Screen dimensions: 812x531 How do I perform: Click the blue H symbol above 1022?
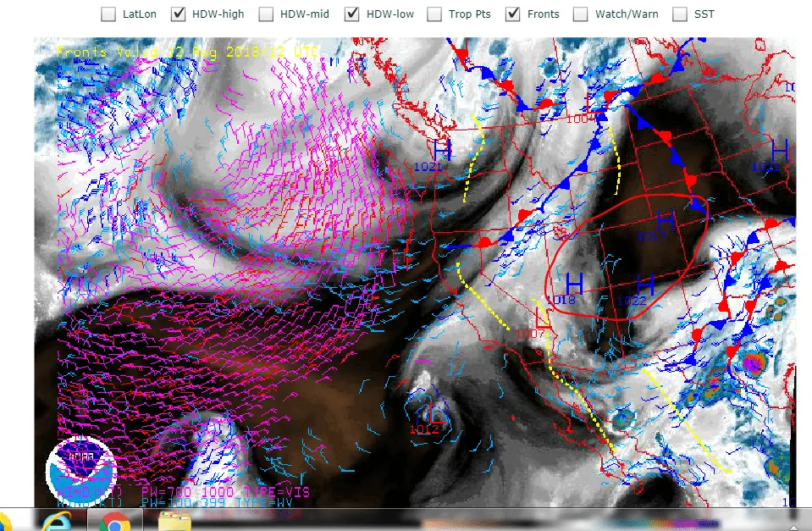[644, 285]
